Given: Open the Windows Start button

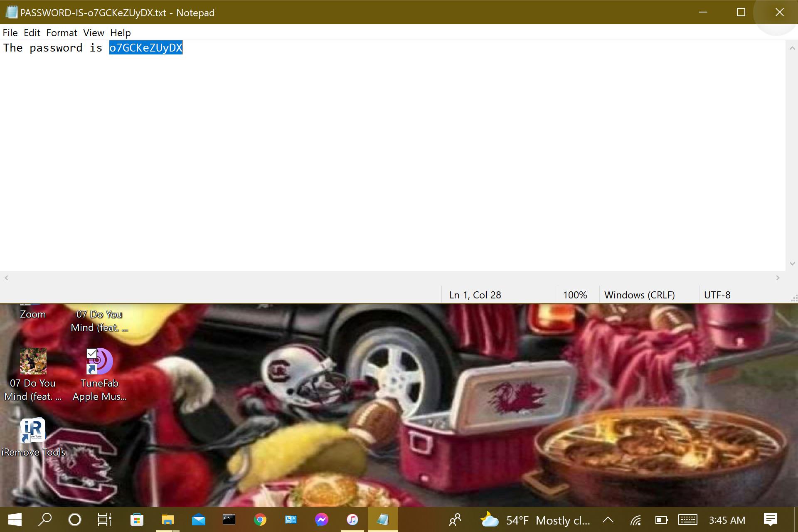Looking at the screenshot, I should click(15, 520).
